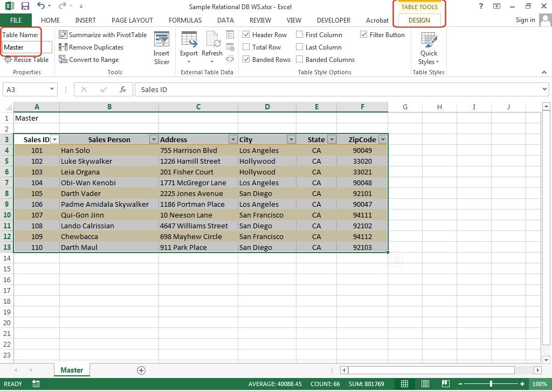This screenshot has width=552, height=392.
Task: Enable the Total Row checkbox
Action: pos(246,47)
